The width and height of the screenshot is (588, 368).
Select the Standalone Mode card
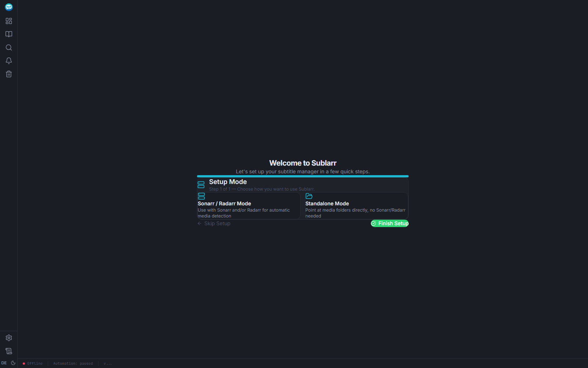(x=356, y=206)
